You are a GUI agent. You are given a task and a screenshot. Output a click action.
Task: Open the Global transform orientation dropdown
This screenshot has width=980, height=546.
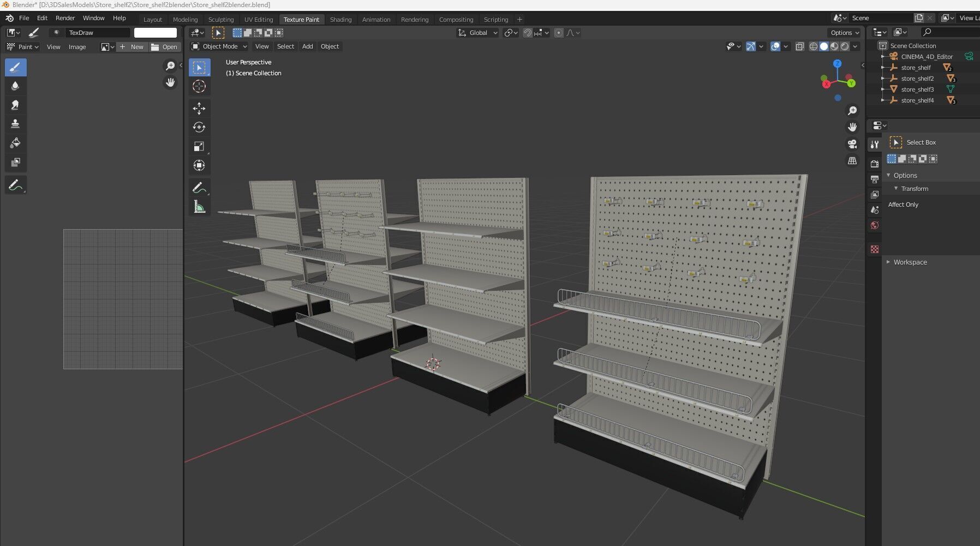coord(478,33)
